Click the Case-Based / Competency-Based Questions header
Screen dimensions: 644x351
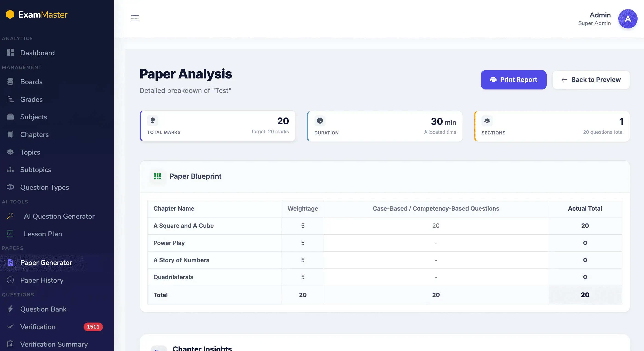coord(436,209)
